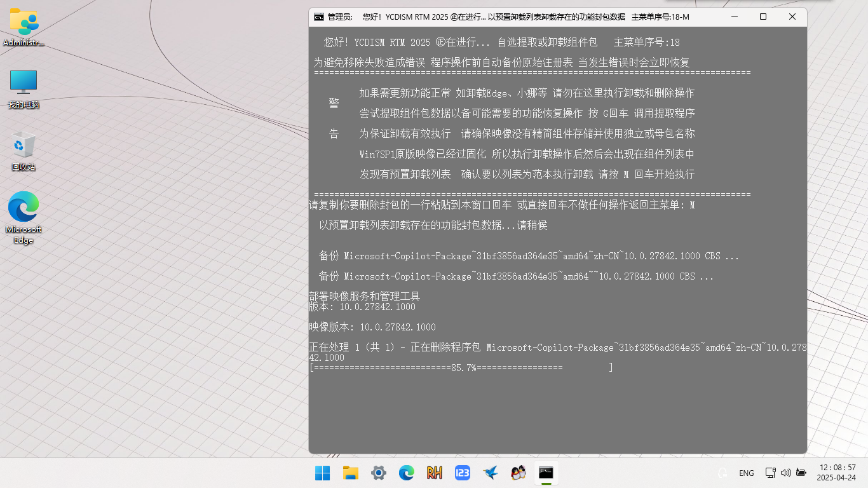The image size is (868, 488).
Task: Maximize the YCDISM console window
Action: point(763,17)
